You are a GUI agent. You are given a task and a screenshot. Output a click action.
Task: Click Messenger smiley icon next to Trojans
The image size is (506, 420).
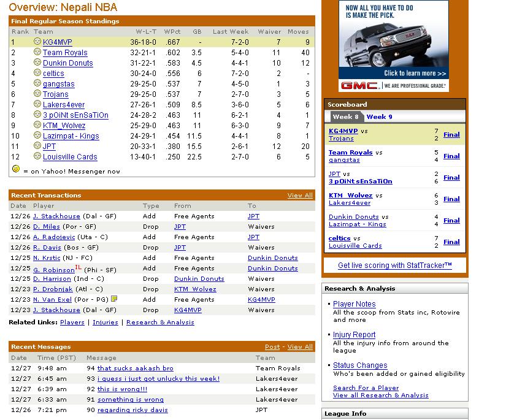pyautogui.click(x=37, y=94)
